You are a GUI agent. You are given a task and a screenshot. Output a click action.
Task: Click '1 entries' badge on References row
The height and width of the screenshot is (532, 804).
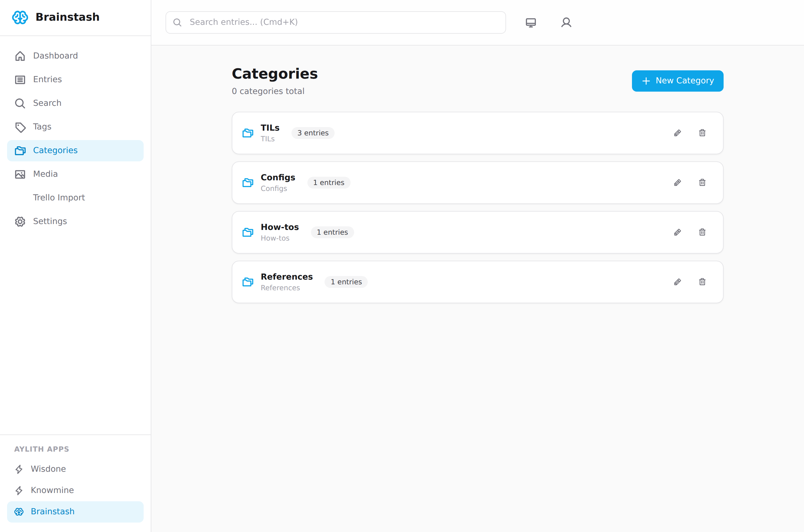pos(346,282)
